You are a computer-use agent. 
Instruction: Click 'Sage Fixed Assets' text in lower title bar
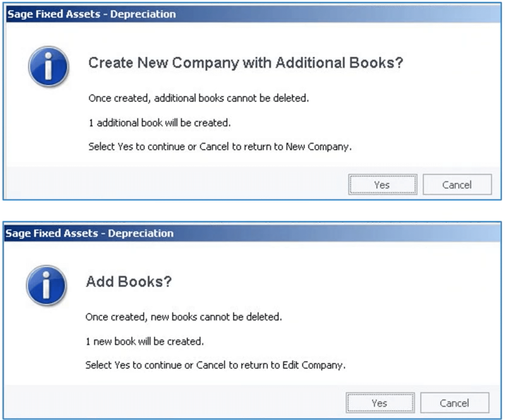coord(52,233)
